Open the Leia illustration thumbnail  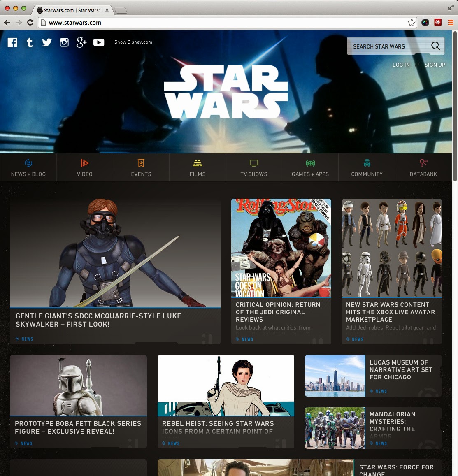tap(226, 385)
